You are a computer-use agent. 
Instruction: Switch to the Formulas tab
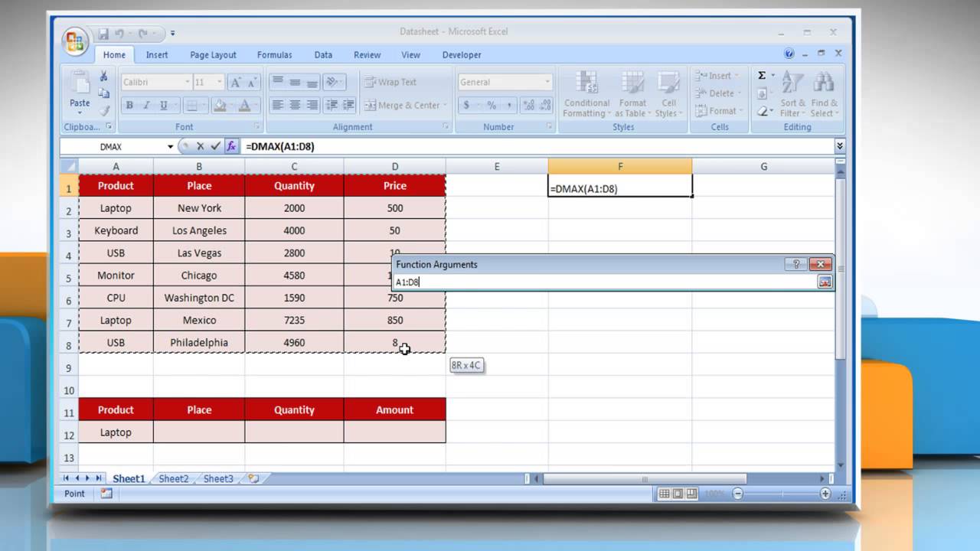[x=274, y=55]
